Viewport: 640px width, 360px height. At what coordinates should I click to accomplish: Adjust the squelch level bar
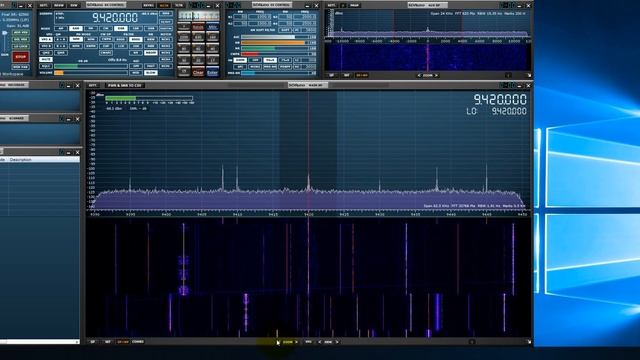91,66
